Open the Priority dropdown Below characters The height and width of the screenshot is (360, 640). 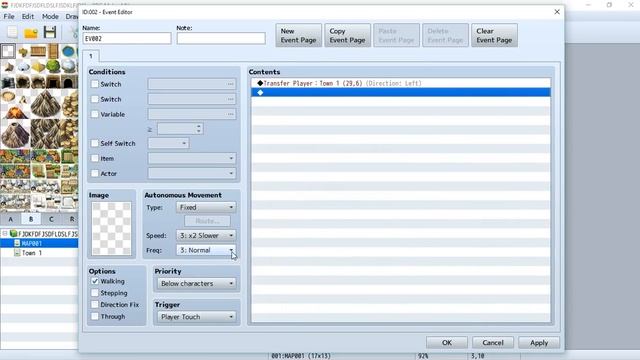(x=196, y=283)
